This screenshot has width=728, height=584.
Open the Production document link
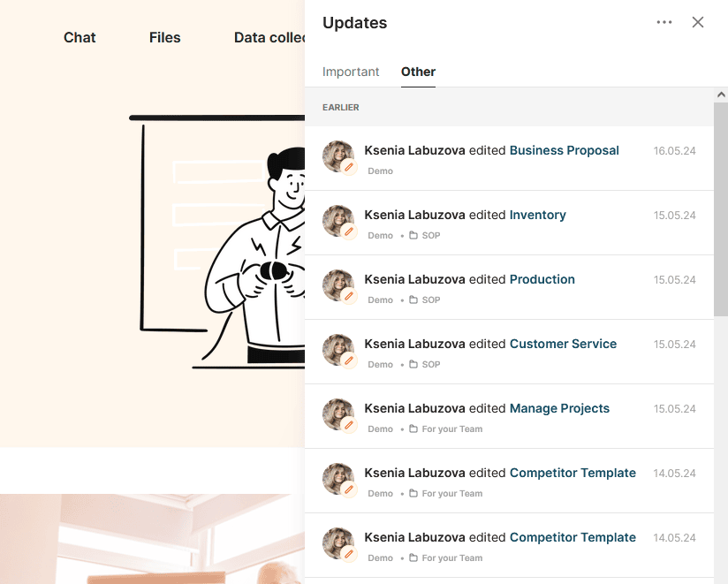pyautogui.click(x=542, y=279)
